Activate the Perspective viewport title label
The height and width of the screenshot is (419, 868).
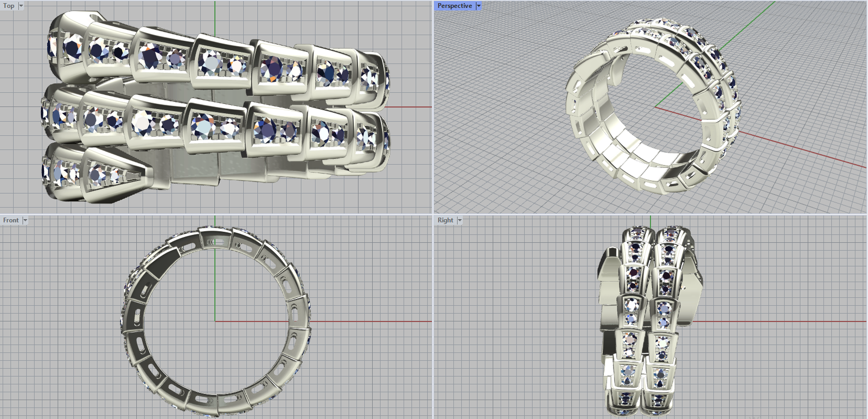[454, 6]
